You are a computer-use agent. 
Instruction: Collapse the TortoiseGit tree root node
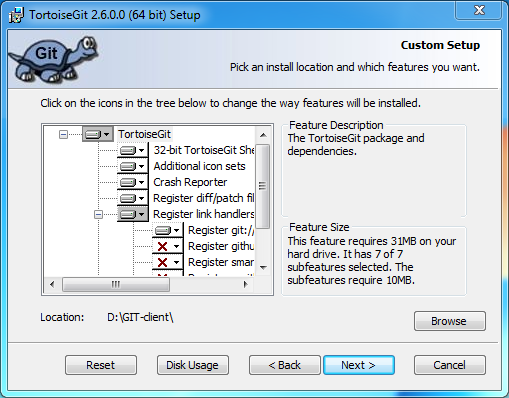pyautogui.click(x=63, y=135)
